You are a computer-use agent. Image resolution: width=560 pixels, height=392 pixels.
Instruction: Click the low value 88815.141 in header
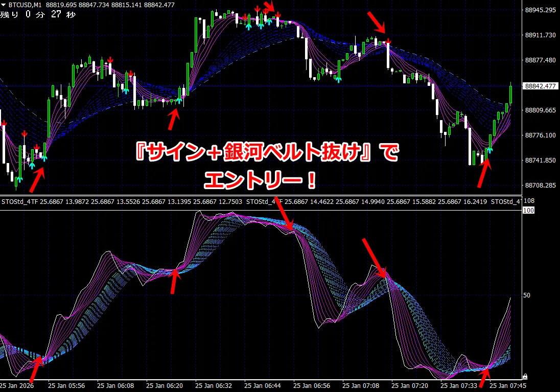126,5
